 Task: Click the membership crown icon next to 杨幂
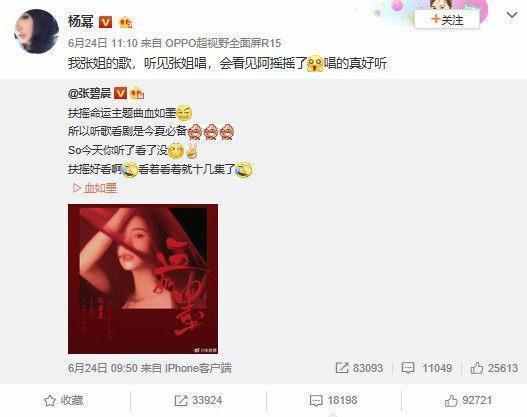coord(126,23)
